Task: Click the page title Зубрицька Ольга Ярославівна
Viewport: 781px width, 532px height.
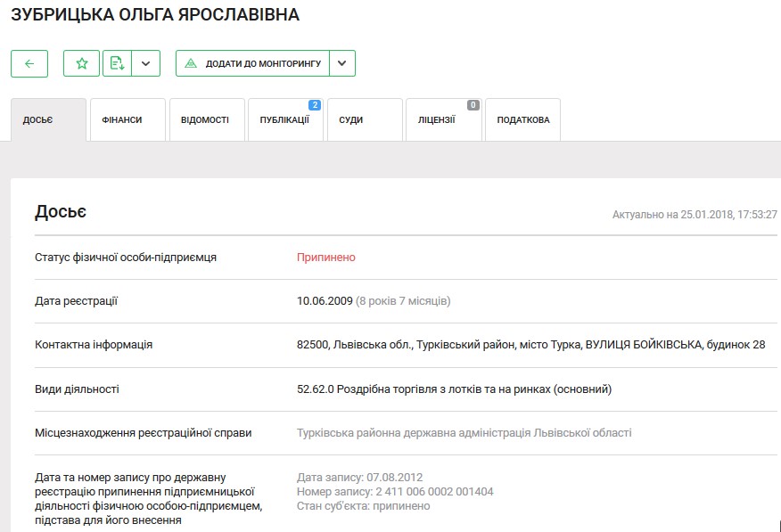Action: click(x=155, y=15)
